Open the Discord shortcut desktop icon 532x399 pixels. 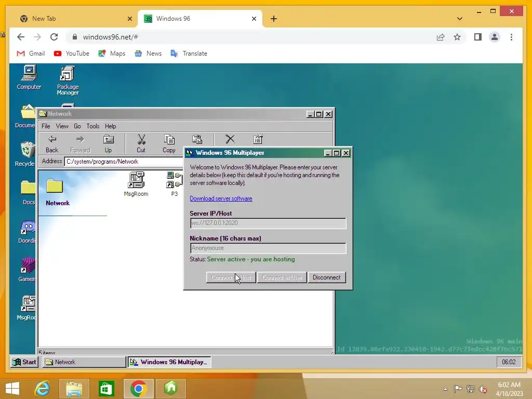27,231
